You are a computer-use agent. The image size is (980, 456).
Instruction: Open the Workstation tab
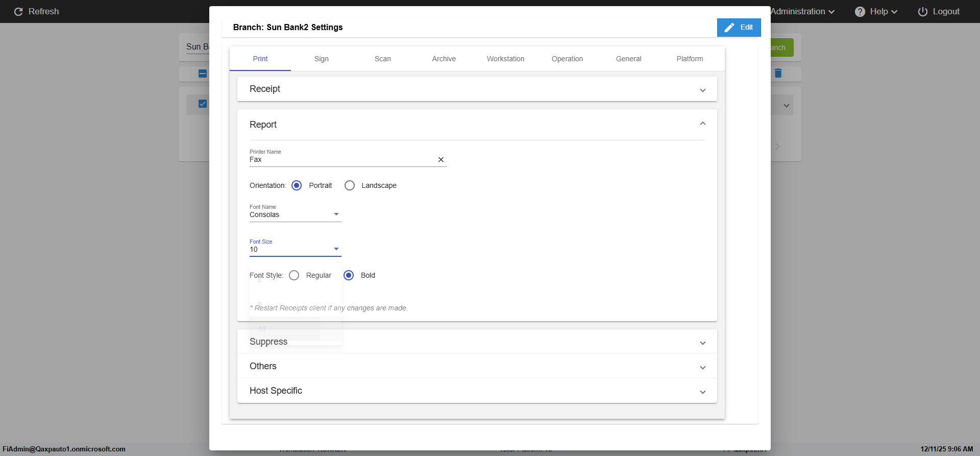[505, 59]
